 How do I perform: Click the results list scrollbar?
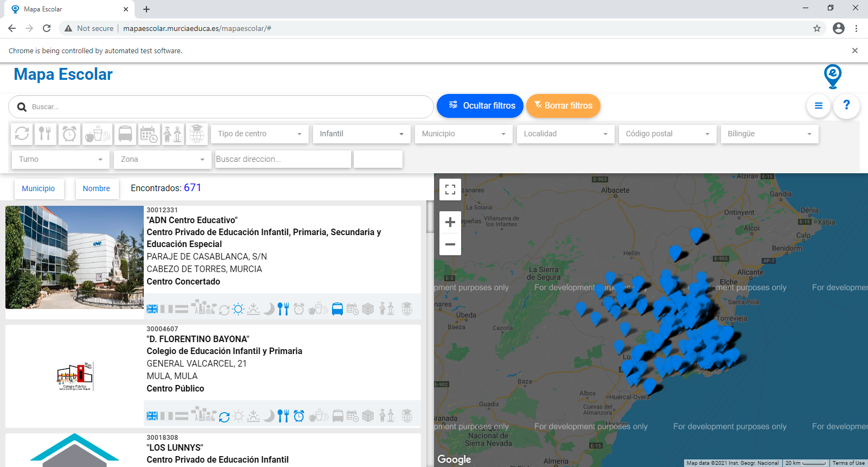pyautogui.click(x=430, y=217)
